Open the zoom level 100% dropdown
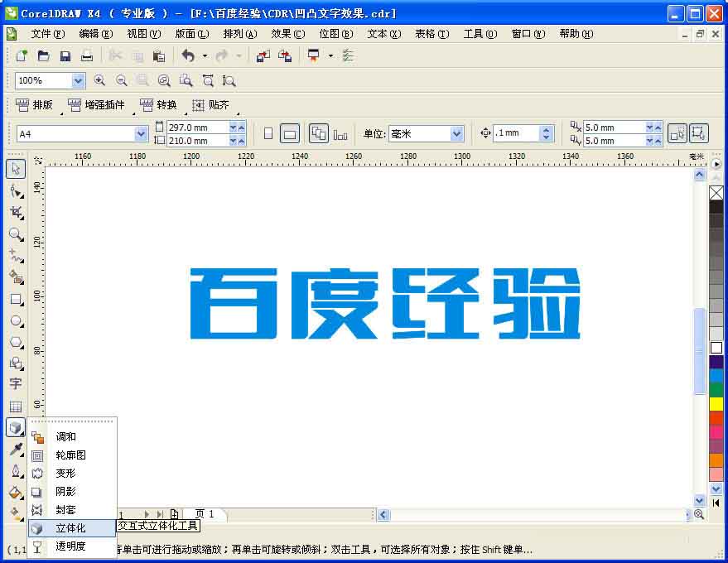Viewport: 728px width, 563px height. pyautogui.click(x=78, y=81)
